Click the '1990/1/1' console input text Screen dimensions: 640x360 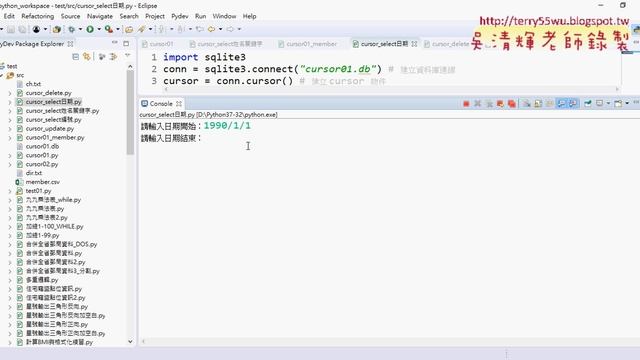point(227,126)
